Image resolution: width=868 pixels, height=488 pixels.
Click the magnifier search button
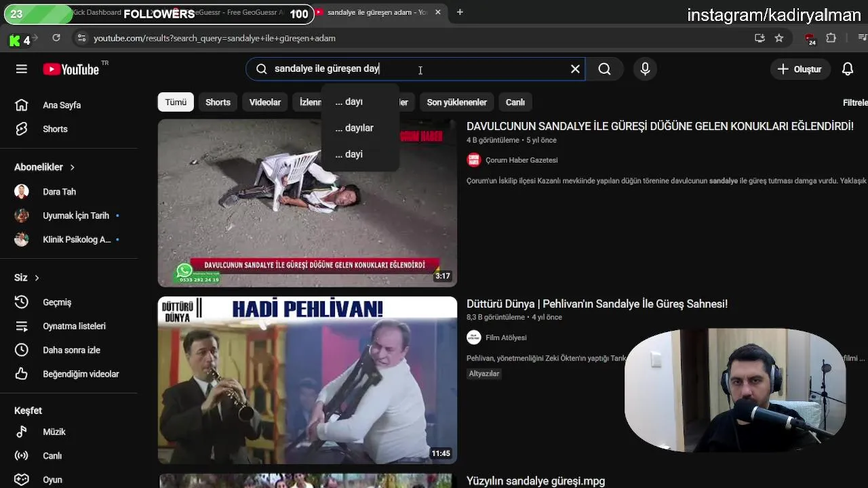(604, 69)
